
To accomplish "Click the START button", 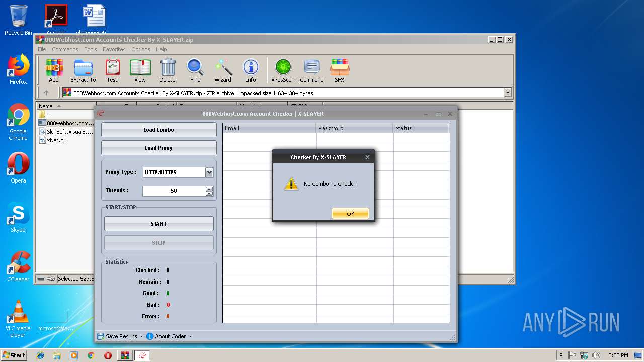I will (x=158, y=224).
